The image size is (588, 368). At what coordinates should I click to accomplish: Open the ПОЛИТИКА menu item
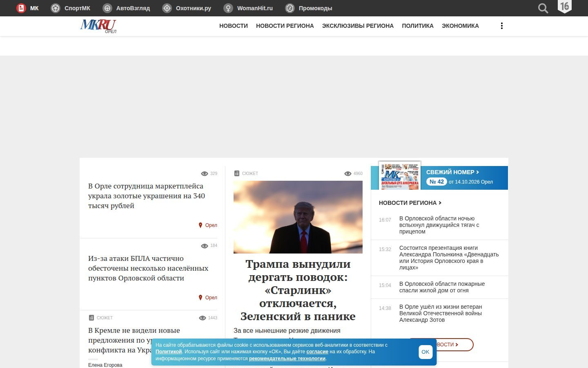click(x=418, y=26)
